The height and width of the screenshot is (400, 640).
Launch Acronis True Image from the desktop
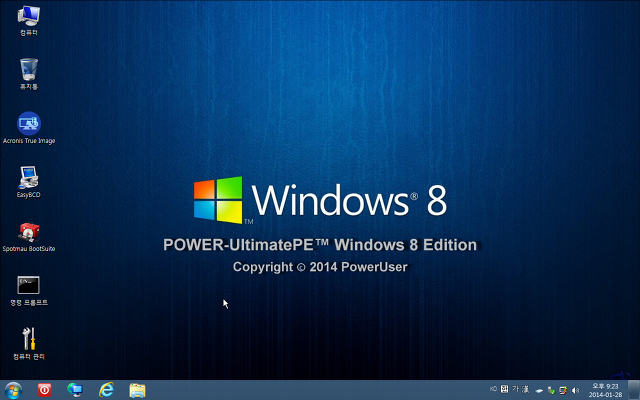pyautogui.click(x=29, y=128)
